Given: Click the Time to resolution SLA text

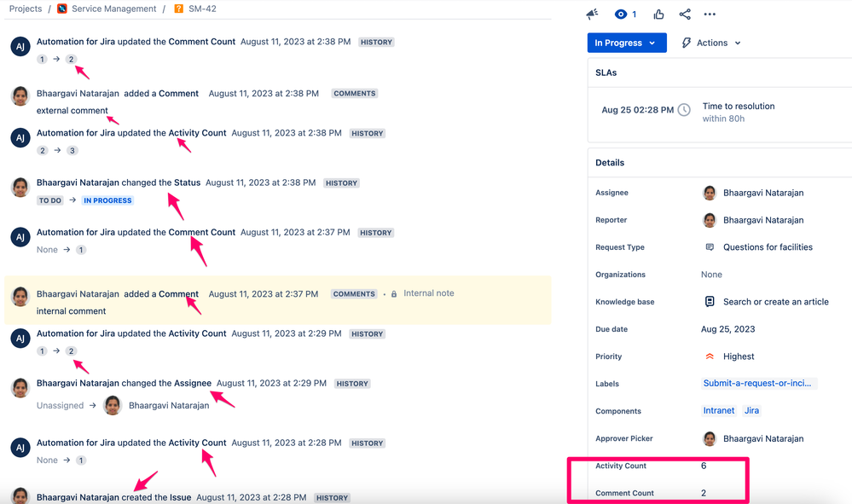Looking at the screenshot, I should pyautogui.click(x=739, y=106).
